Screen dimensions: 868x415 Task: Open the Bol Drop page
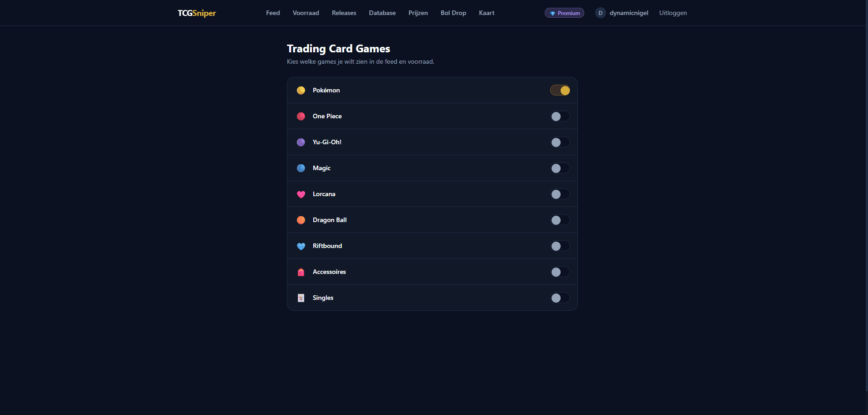[453, 13]
